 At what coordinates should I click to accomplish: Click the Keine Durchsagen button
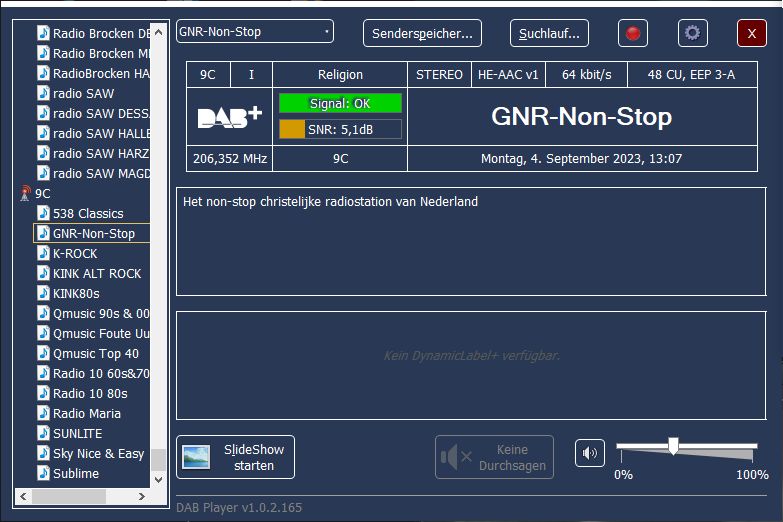pyautogui.click(x=494, y=457)
